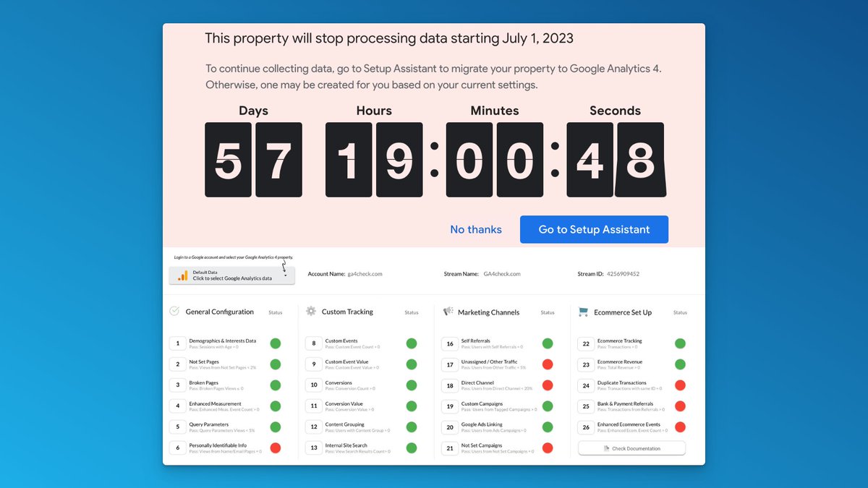
Task: Click red status dot for Unassigned / Other Traffic
Action: click(x=548, y=364)
